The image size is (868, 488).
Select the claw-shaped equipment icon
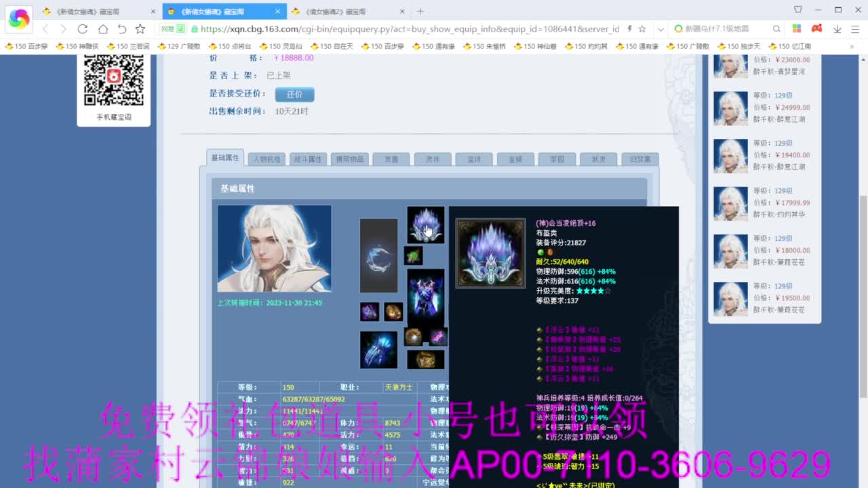click(x=380, y=349)
